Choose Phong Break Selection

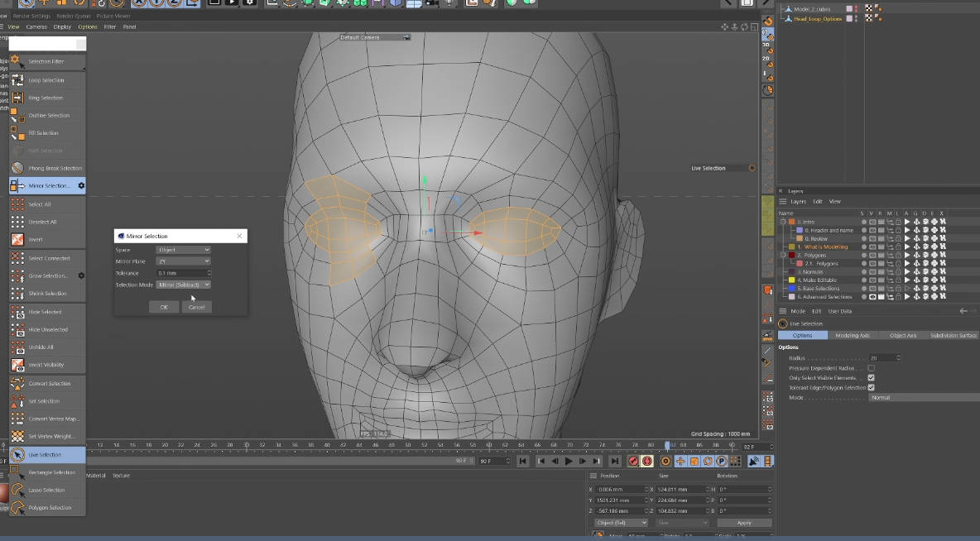(x=47, y=168)
